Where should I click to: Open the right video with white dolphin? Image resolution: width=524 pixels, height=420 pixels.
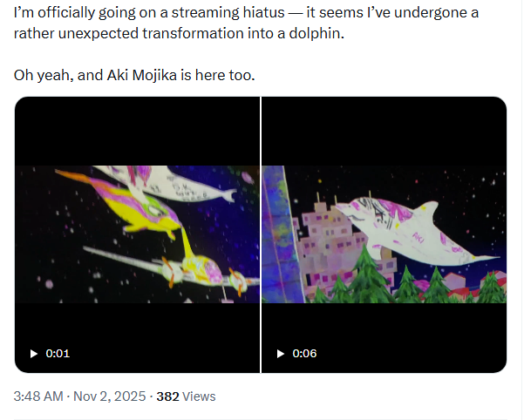pos(384,234)
